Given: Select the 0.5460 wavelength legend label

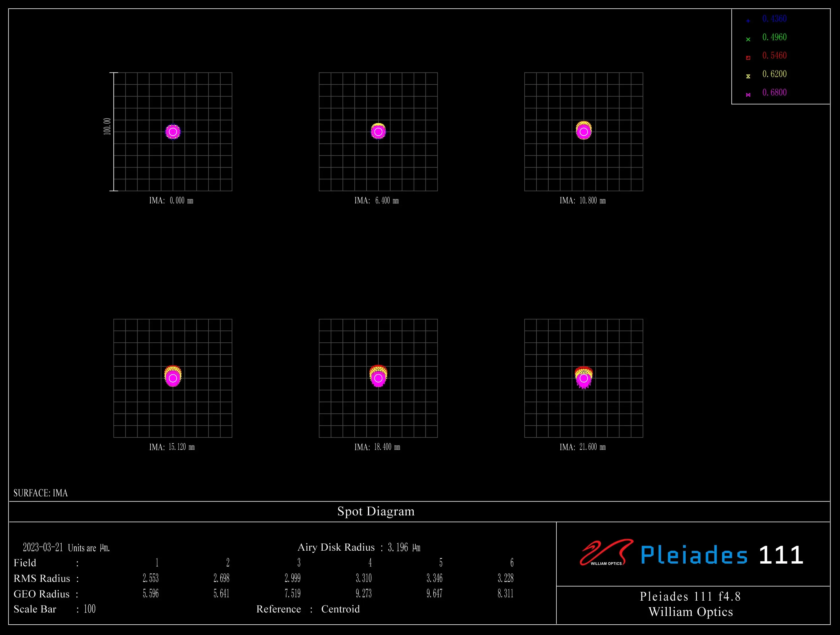Looking at the screenshot, I should (x=774, y=55).
